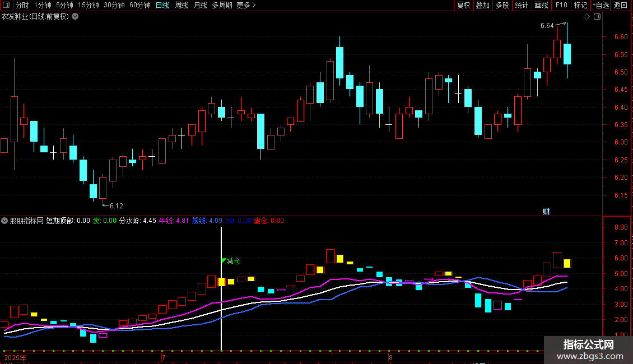Click the 熊线: 4.09 indicator value

(x=207, y=221)
